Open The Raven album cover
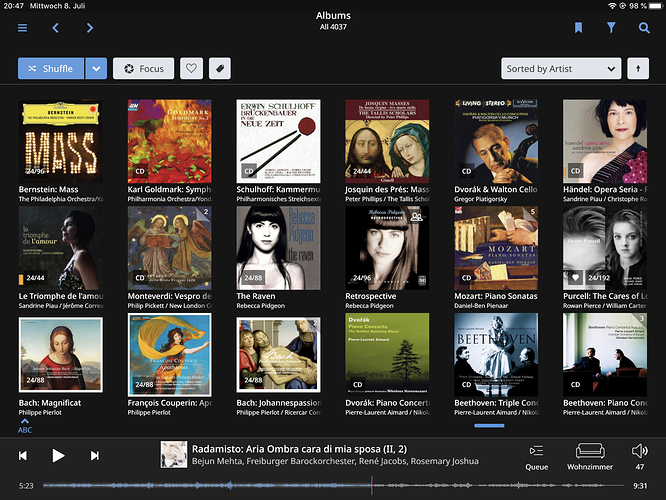The height and width of the screenshot is (500, 666). click(279, 248)
